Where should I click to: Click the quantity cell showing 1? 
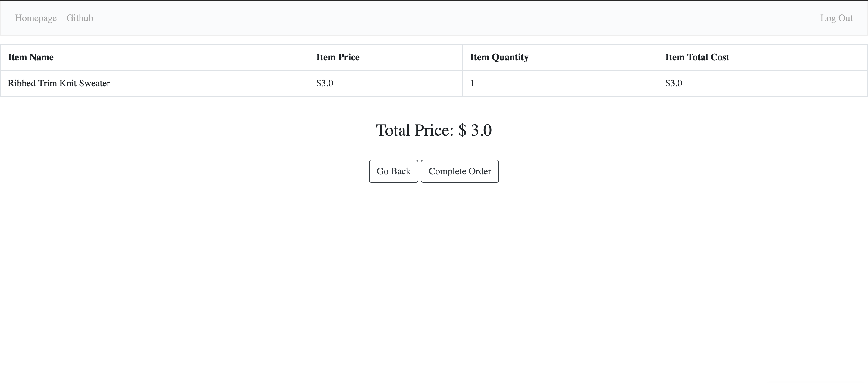point(472,83)
